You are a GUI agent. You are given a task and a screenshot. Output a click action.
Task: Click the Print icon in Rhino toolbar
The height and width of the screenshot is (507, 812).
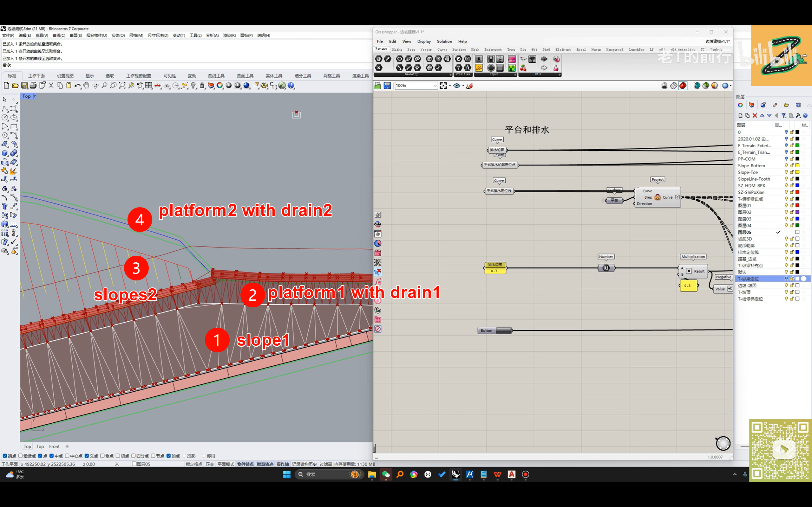[33, 86]
